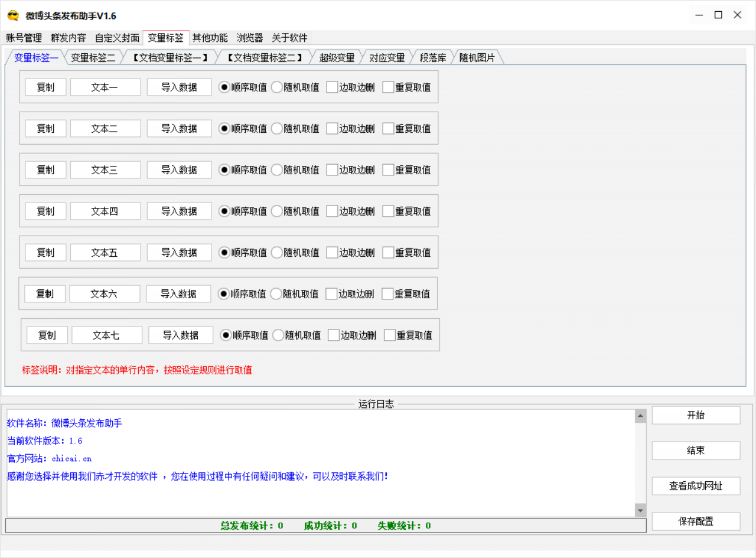Click the 保存配置 button
This screenshot has width=756, height=558.
pyautogui.click(x=696, y=521)
